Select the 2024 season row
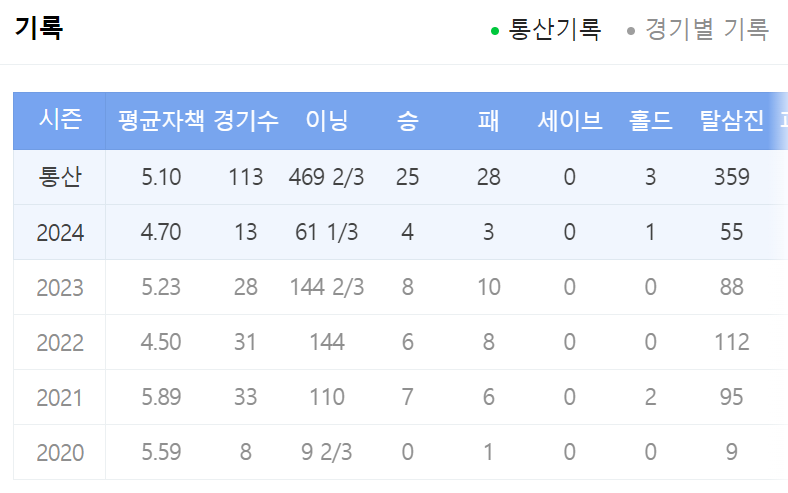This screenshot has width=788, height=493. pos(401,232)
